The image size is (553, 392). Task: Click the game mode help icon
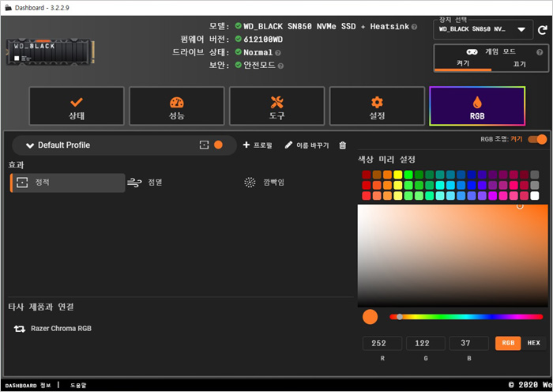coord(540,52)
